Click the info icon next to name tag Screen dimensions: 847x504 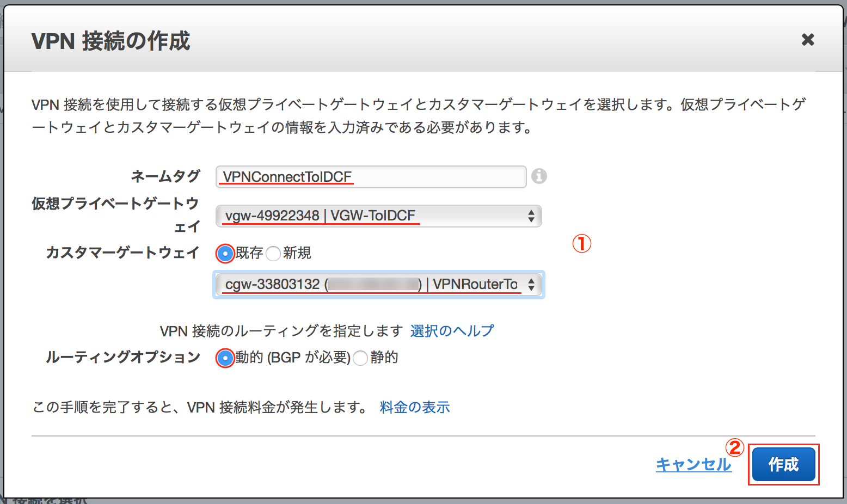coord(539,176)
